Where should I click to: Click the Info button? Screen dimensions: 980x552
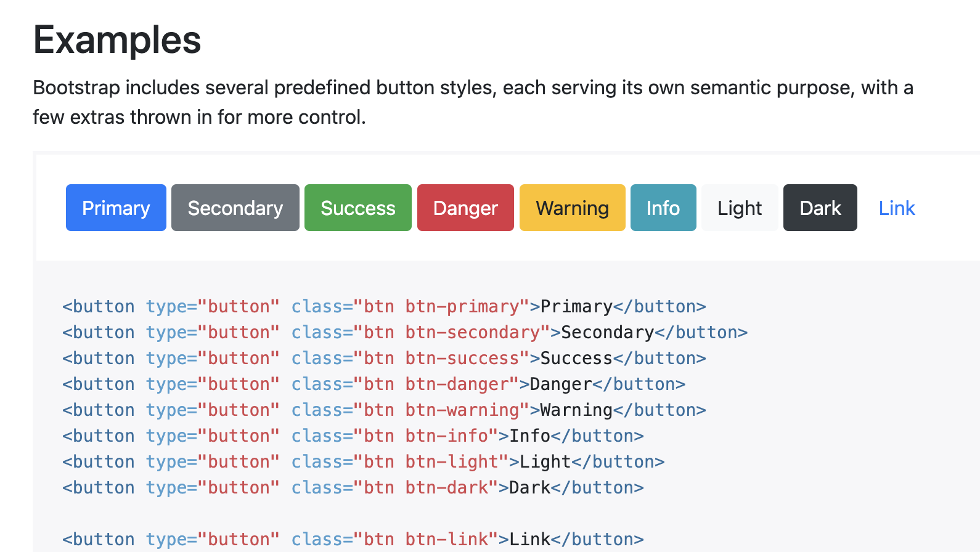[663, 208]
